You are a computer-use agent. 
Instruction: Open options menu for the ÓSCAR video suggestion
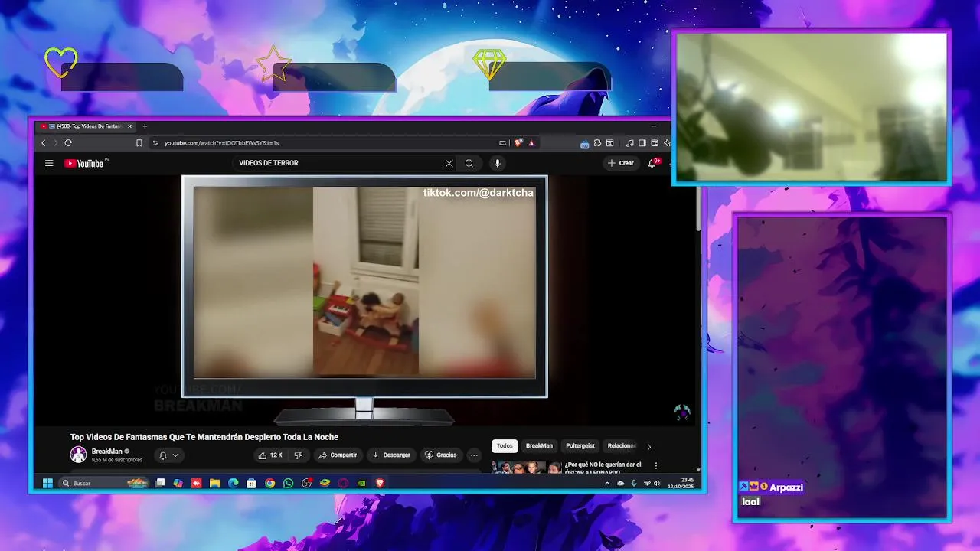pos(655,465)
